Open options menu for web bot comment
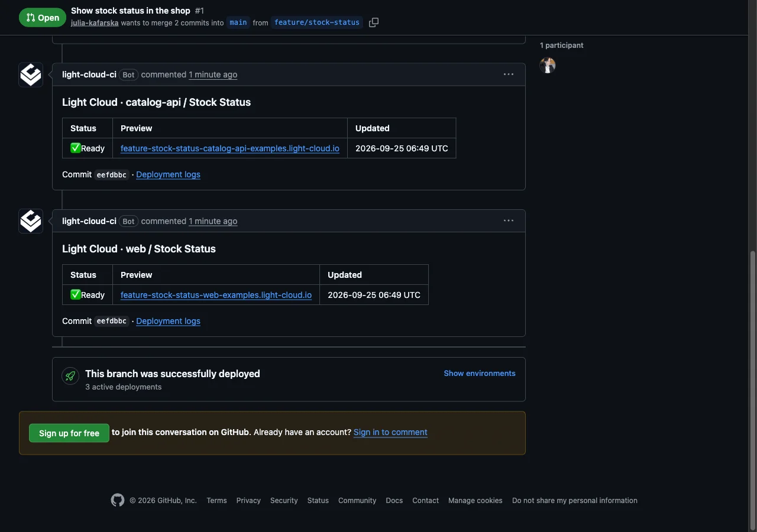The width and height of the screenshot is (757, 532). [509, 221]
